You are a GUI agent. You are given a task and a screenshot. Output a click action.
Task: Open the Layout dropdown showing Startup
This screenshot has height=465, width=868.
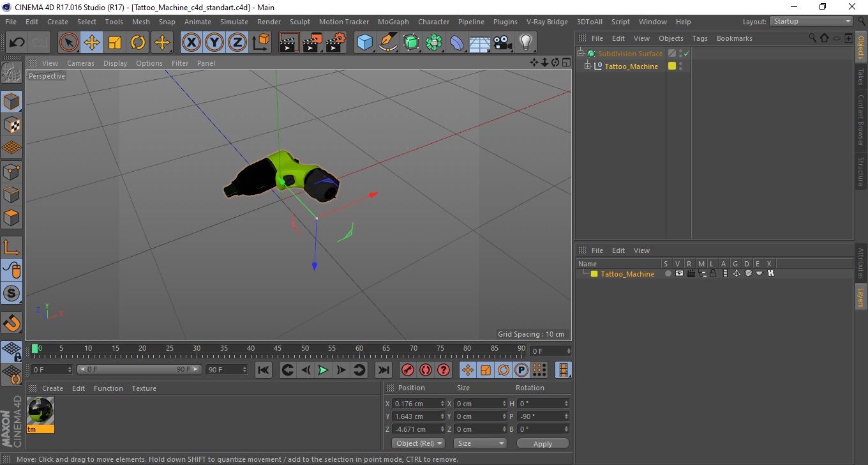coord(812,21)
